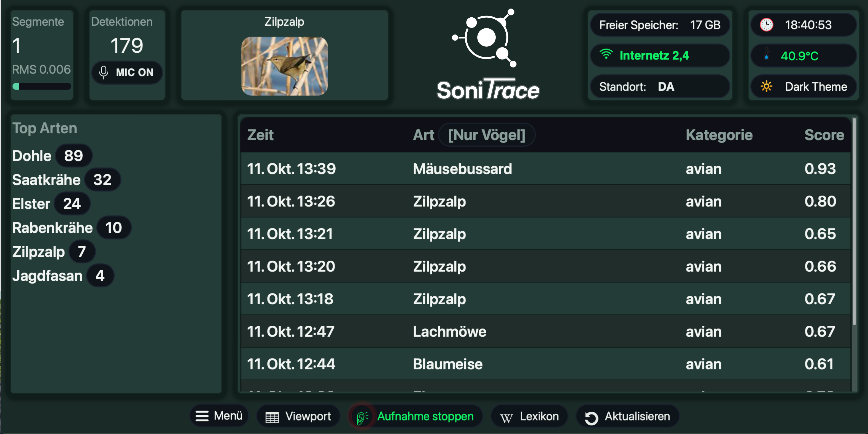Open the Lexikon
The height and width of the screenshot is (434, 868).
click(529, 416)
